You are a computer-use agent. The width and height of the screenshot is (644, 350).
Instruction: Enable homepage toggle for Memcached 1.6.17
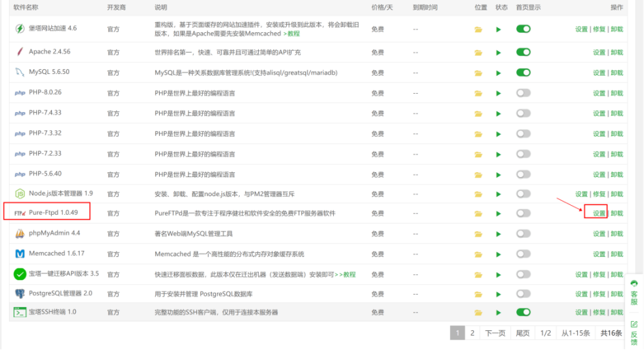click(x=523, y=254)
